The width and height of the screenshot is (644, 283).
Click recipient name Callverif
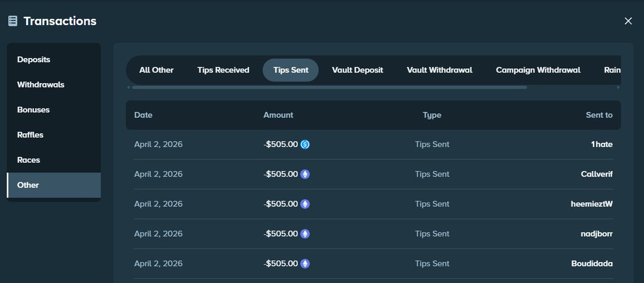[597, 174]
